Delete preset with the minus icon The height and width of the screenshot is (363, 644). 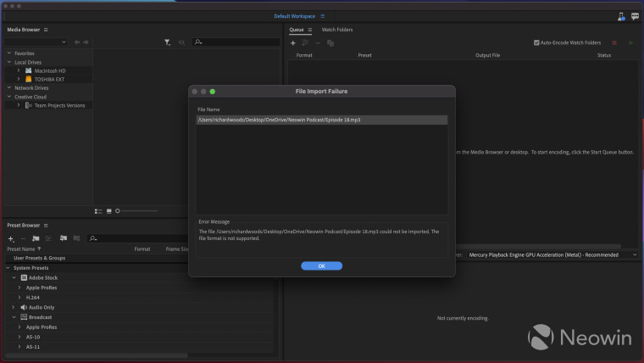click(x=23, y=238)
